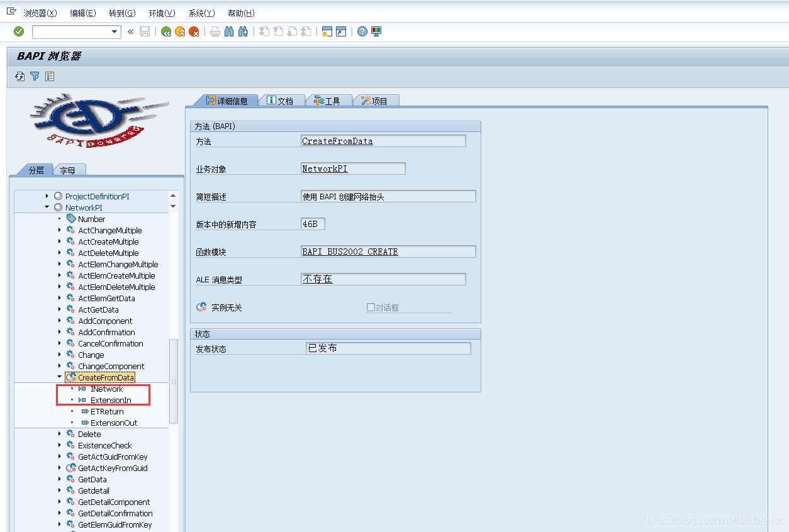Click the Next Page icon
The width and height of the screenshot is (789, 532).
click(292, 31)
